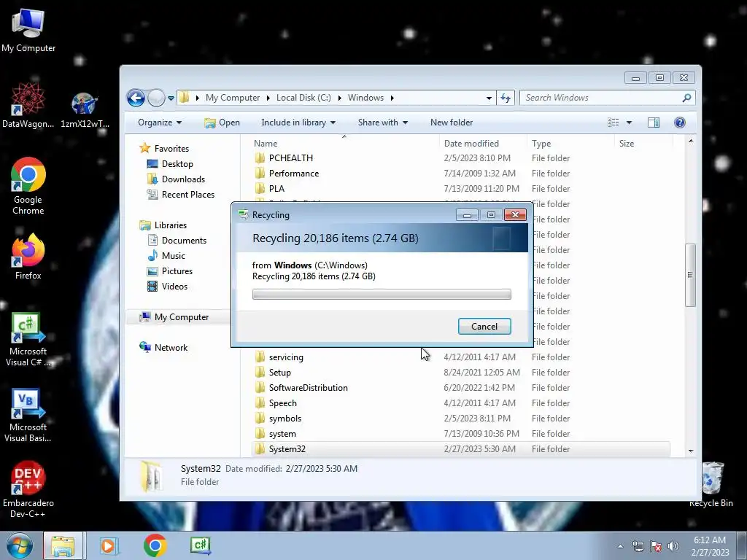Click the Recycling progress bar

pyautogui.click(x=382, y=295)
